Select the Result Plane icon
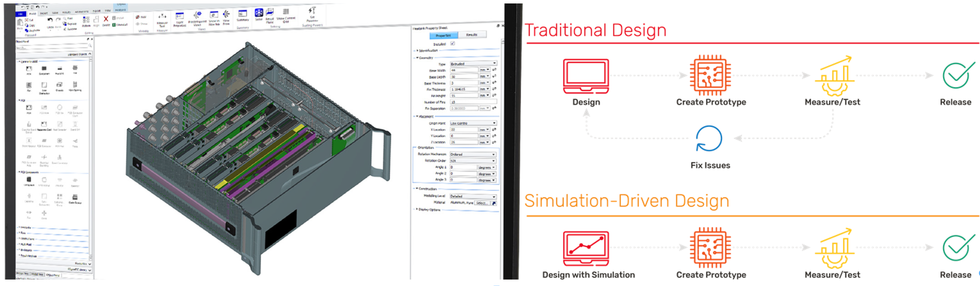The height and width of the screenshot is (286, 980). tap(270, 13)
